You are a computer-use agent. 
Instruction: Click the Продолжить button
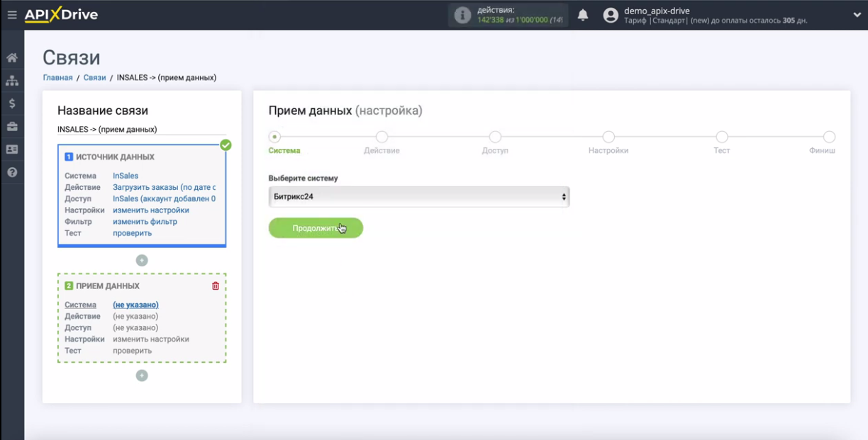(316, 228)
